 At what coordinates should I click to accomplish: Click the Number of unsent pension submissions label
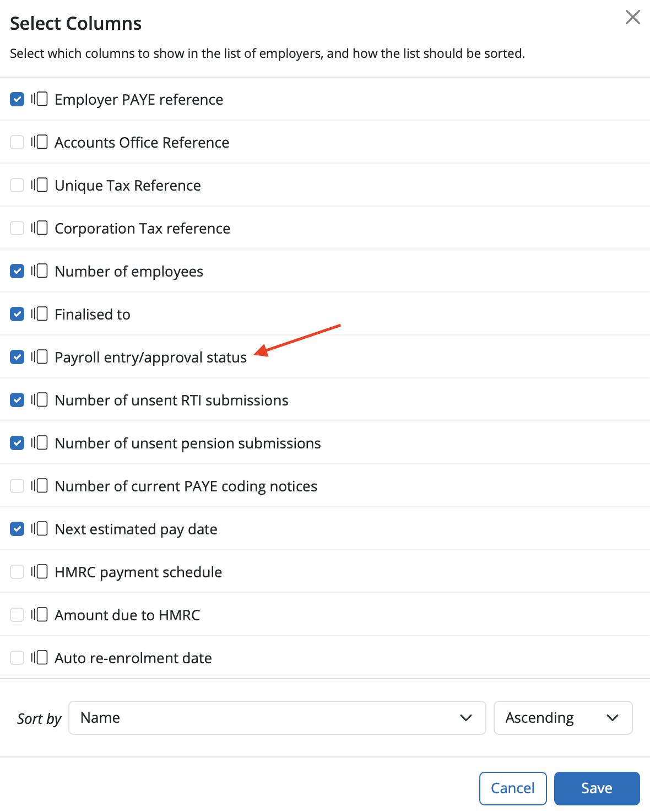coord(188,443)
